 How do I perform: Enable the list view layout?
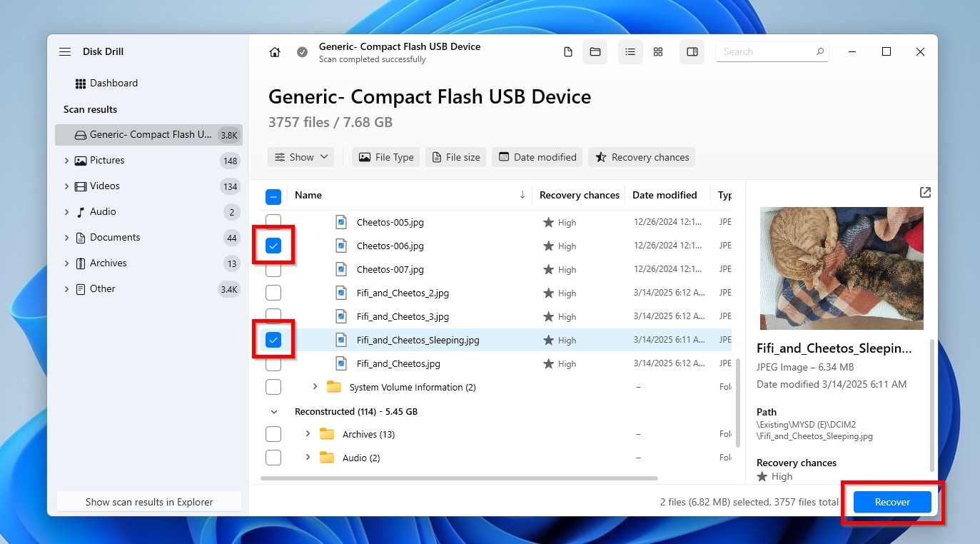630,51
